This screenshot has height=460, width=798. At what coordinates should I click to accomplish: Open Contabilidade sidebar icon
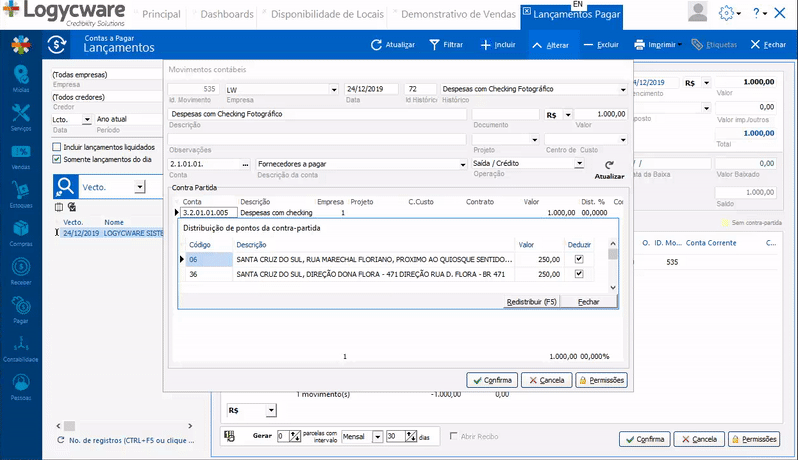click(20, 345)
